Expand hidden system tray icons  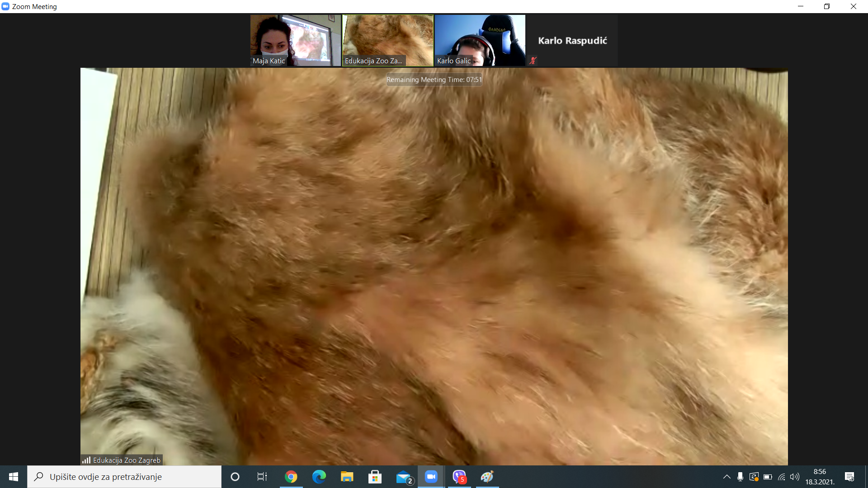pyautogui.click(x=726, y=477)
